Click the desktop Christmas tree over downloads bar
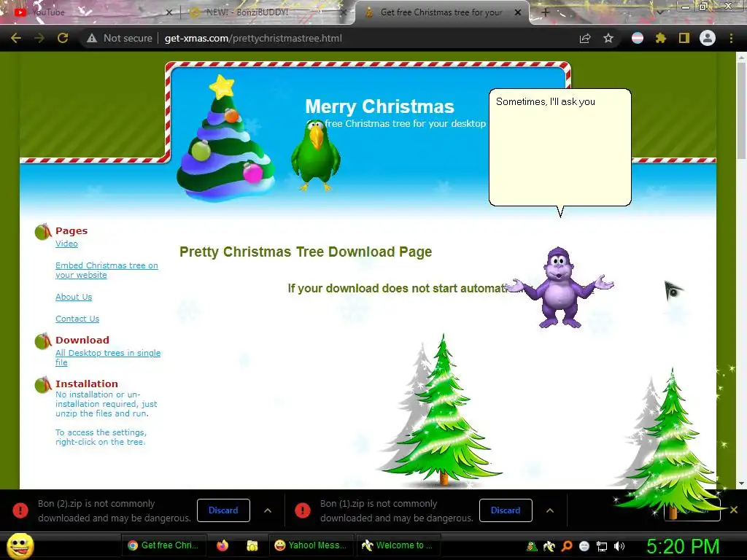Screen dimensions: 747x560 coord(670,443)
